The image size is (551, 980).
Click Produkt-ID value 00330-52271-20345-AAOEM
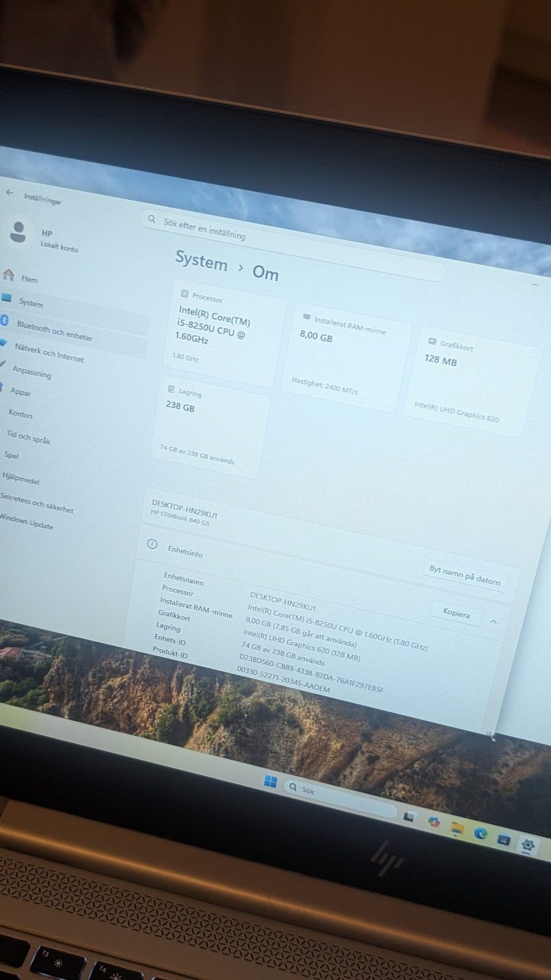tap(284, 679)
